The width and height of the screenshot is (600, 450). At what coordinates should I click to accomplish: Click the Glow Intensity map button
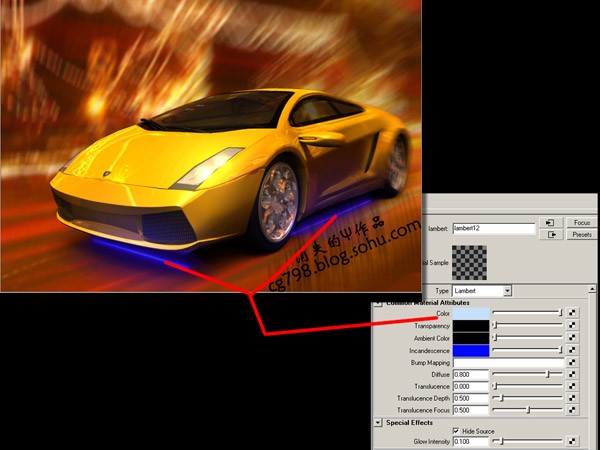click(x=572, y=441)
